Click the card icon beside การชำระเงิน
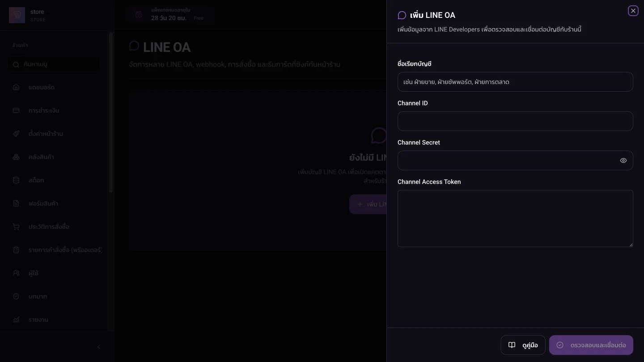The image size is (644, 362). tap(16, 110)
